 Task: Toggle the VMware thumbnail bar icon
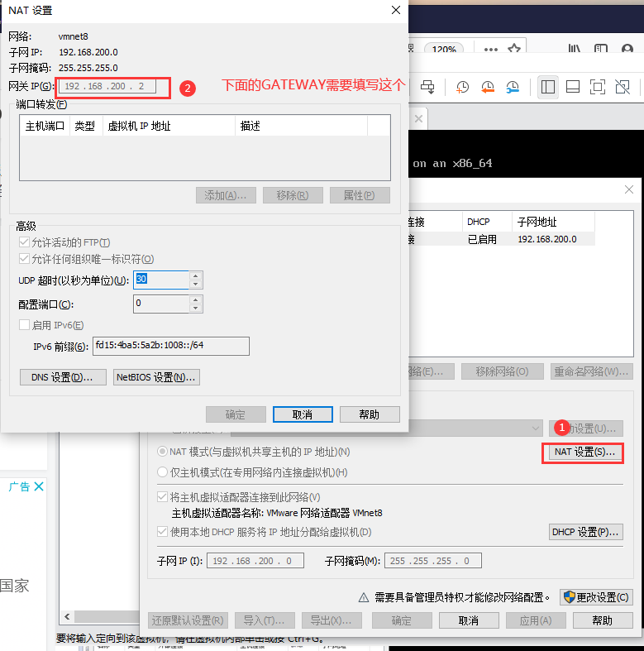(x=573, y=87)
